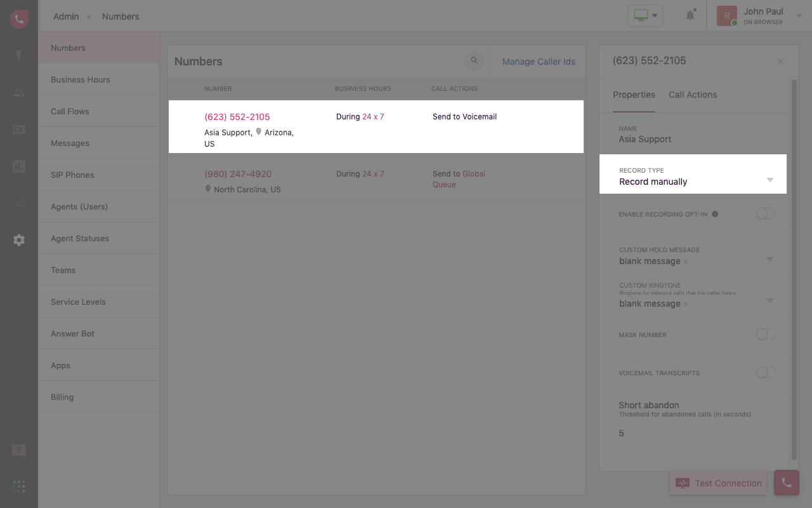Open the voicemail icon in sidebar
The image size is (812, 508).
click(19, 203)
